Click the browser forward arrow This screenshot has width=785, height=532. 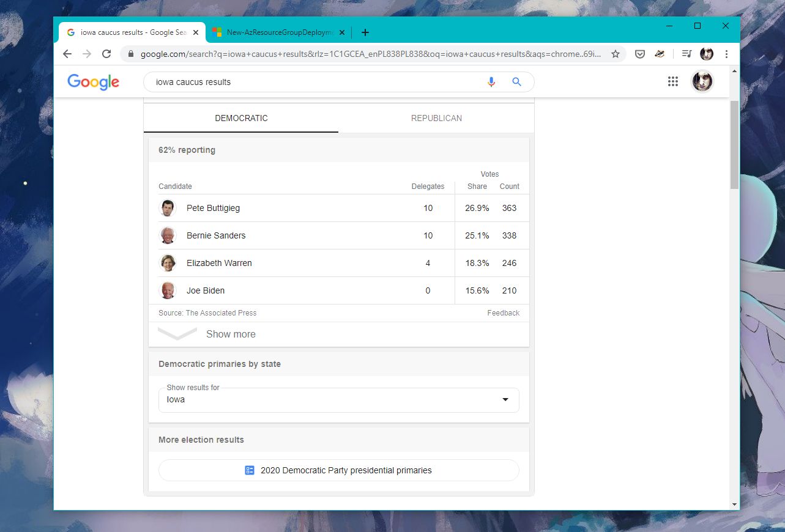pyautogui.click(x=87, y=54)
